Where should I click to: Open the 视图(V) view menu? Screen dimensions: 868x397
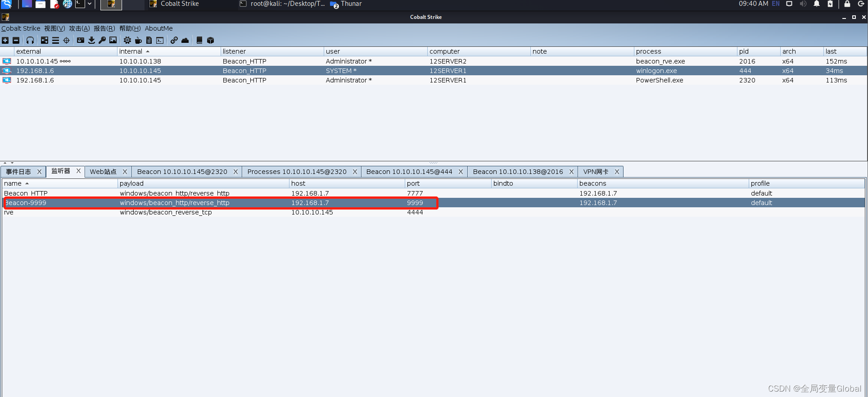click(54, 28)
